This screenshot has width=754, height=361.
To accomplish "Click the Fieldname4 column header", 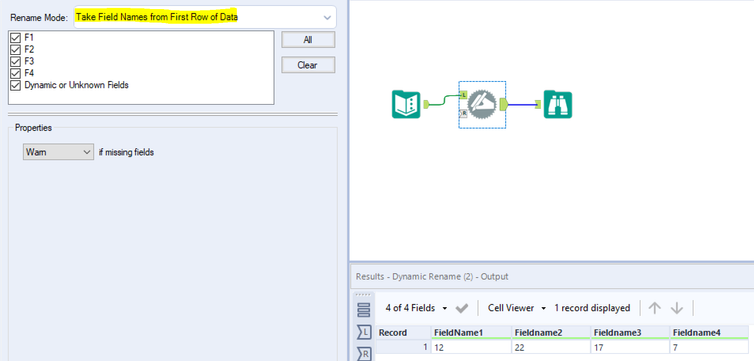I will pyautogui.click(x=709, y=333).
